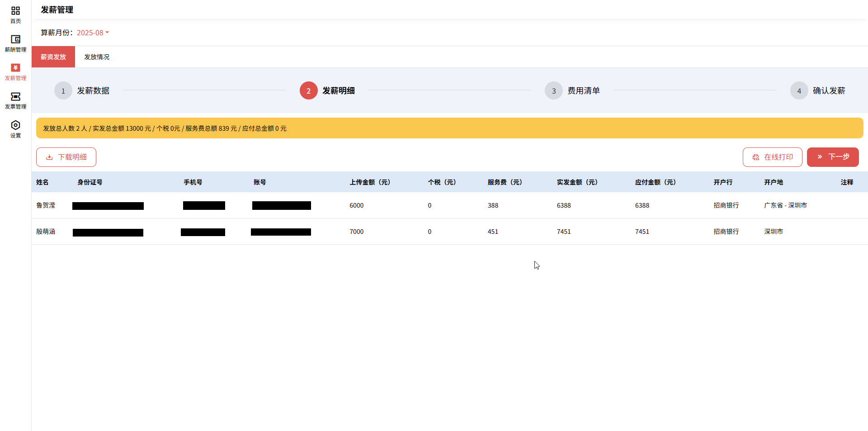Image resolution: width=868 pixels, height=431 pixels.
Task: Select the row for 鲁贺滢
Action: pos(46,205)
